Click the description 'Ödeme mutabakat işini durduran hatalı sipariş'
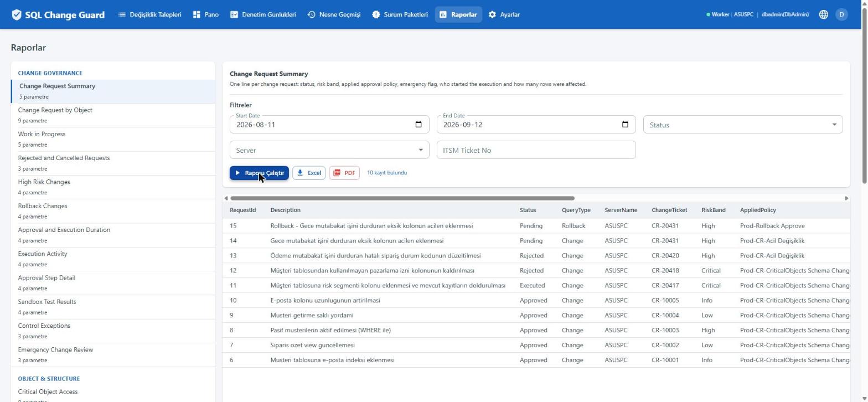868x402 pixels. coord(375,256)
